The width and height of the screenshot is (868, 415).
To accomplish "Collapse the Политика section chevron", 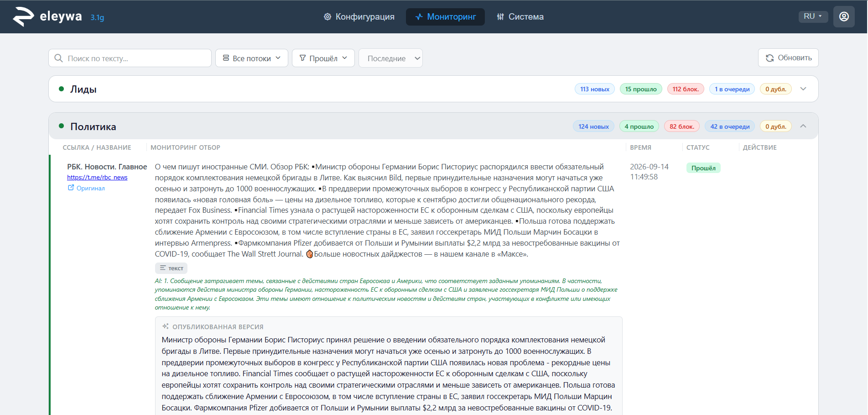I will pyautogui.click(x=803, y=126).
